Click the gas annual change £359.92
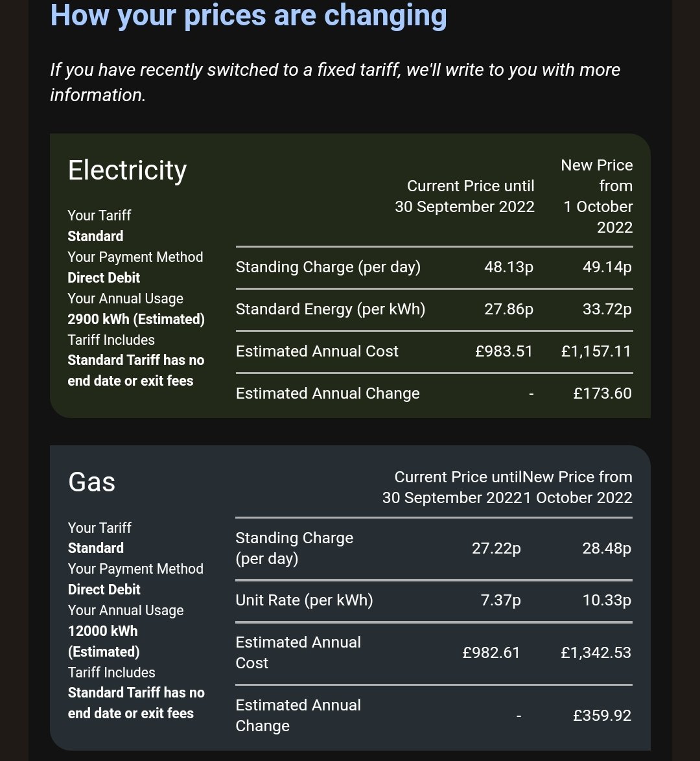Image resolution: width=700 pixels, height=761 pixels. point(602,716)
